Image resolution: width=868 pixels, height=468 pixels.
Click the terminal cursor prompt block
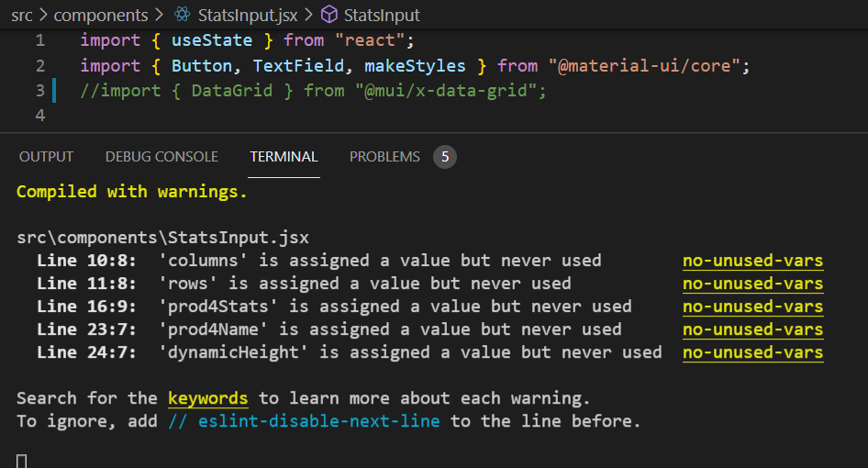pyautogui.click(x=22, y=461)
